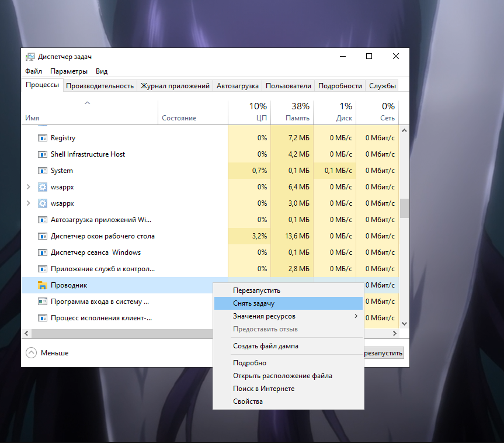Click the Task Manager icon in the title bar
This screenshot has height=443, width=504.
(x=30, y=57)
